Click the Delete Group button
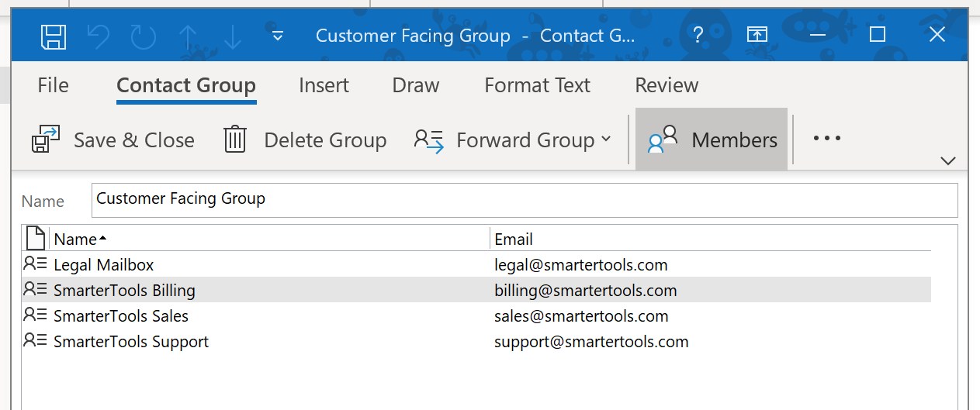This screenshot has height=410, width=980. point(305,140)
